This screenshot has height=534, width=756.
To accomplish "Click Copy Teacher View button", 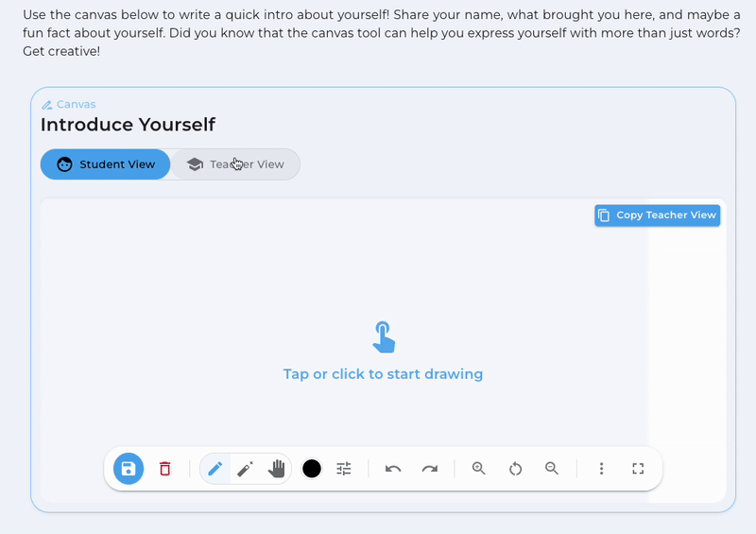I will tap(657, 215).
